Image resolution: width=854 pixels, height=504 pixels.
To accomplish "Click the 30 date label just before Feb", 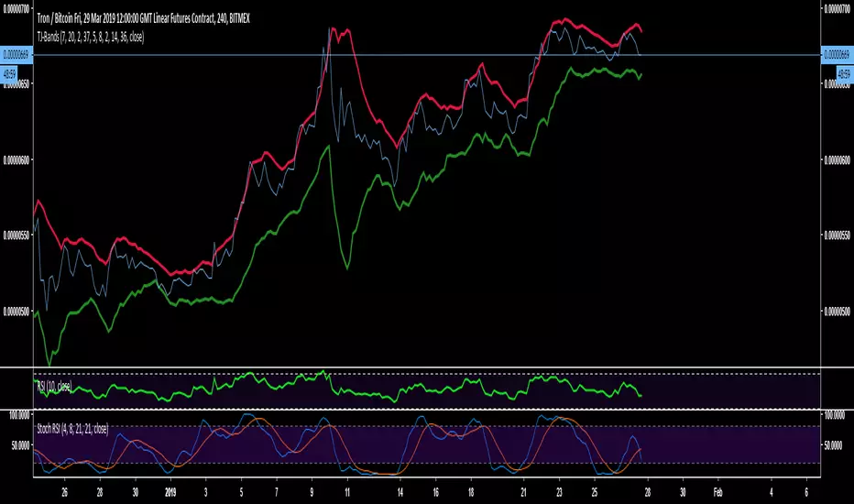I will 683,492.
